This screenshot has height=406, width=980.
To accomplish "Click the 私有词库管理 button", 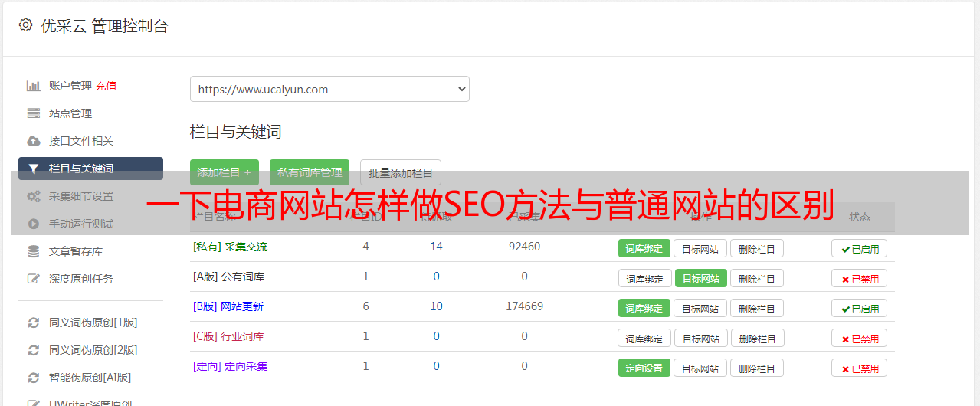I will 310,172.
